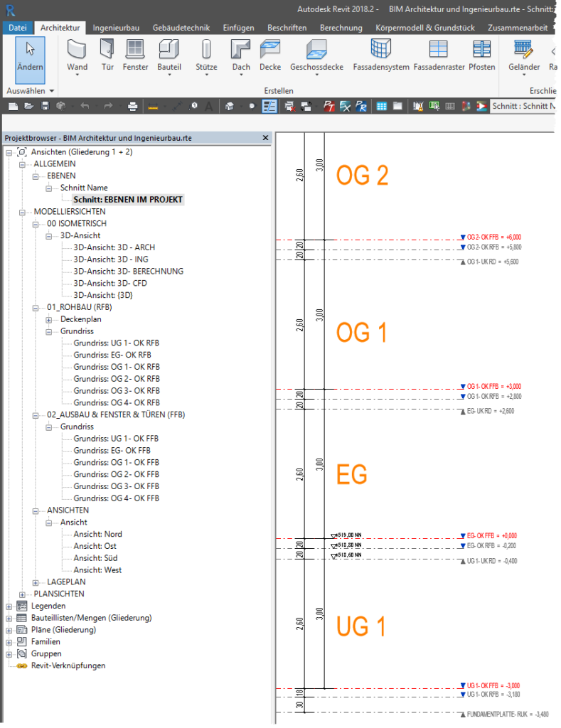
Task: Close the Projektbrowser panel
Action: tap(265, 138)
